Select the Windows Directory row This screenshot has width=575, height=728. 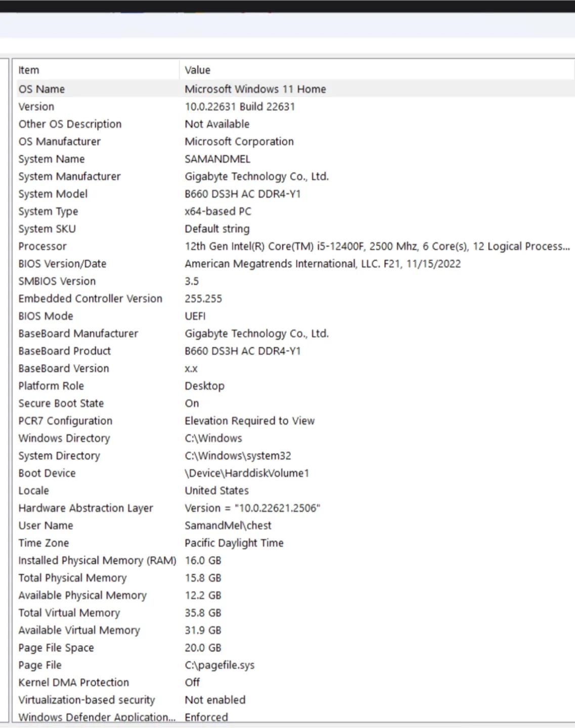point(64,438)
